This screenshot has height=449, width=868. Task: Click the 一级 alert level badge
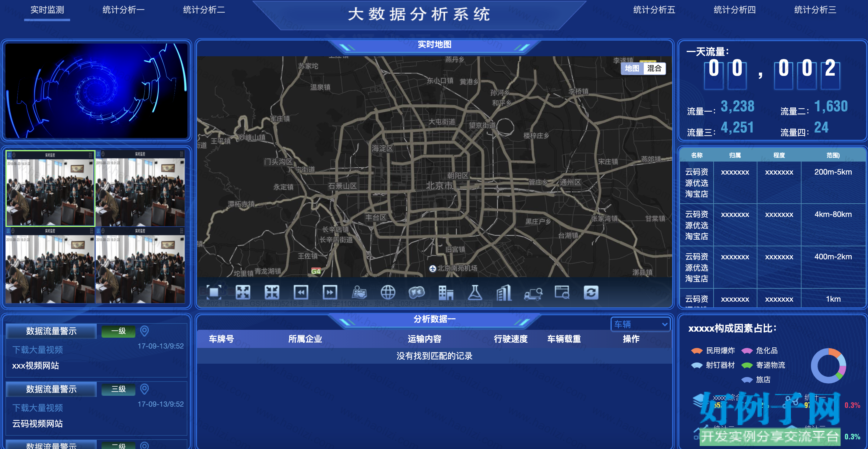(x=118, y=331)
